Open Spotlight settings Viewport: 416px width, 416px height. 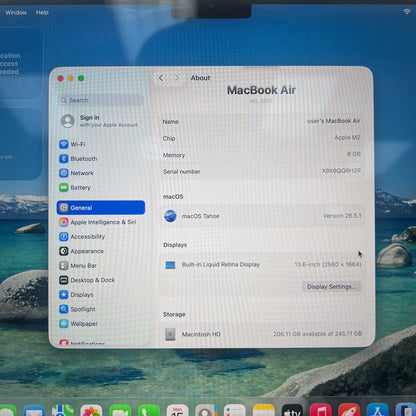[77, 309]
